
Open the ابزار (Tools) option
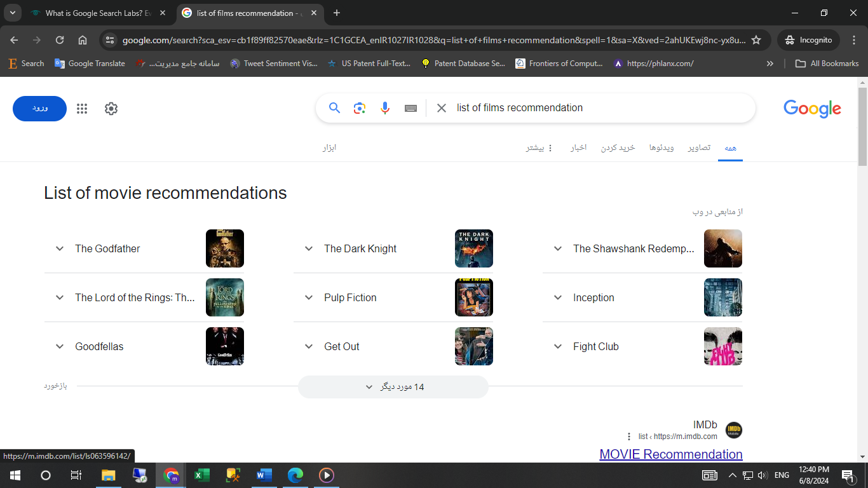329,147
